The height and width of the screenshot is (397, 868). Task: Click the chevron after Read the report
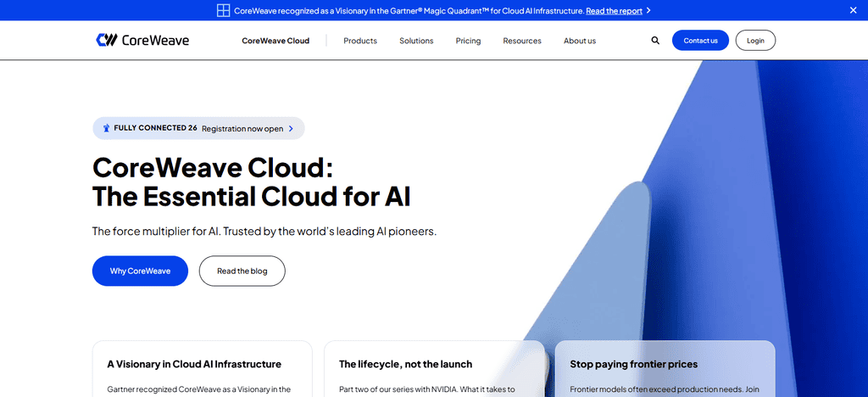pos(648,10)
